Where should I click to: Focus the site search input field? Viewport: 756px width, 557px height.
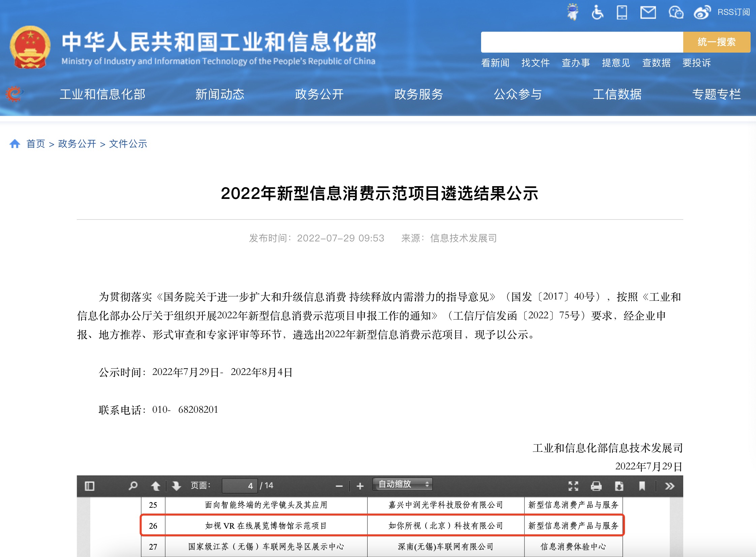pos(582,42)
